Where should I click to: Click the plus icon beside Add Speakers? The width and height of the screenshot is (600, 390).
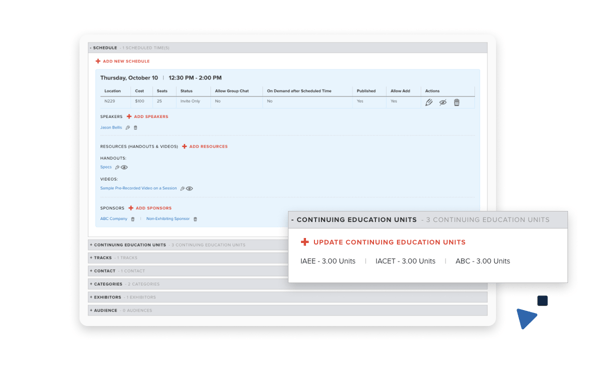(129, 116)
